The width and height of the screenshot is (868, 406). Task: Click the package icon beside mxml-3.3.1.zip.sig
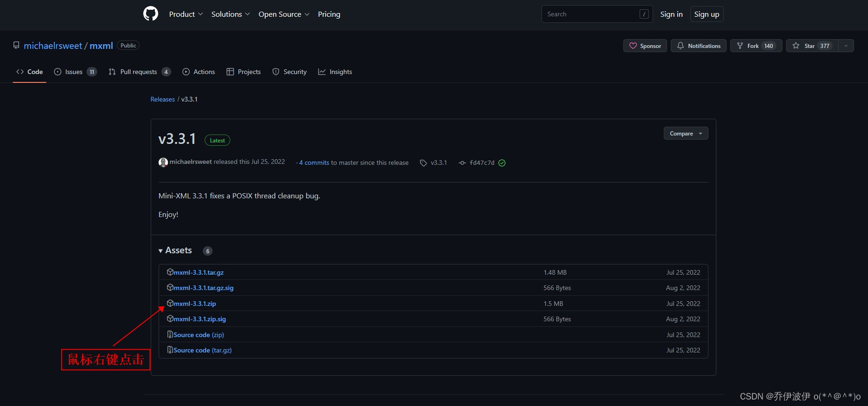[170, 318]
